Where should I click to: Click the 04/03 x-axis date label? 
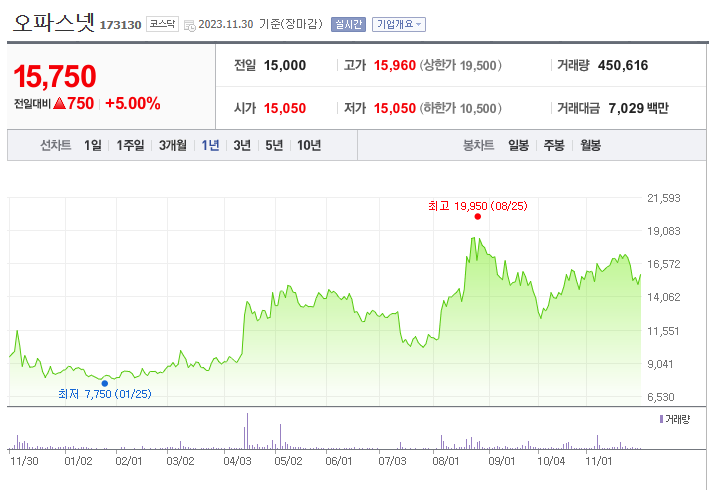(237, 462)
